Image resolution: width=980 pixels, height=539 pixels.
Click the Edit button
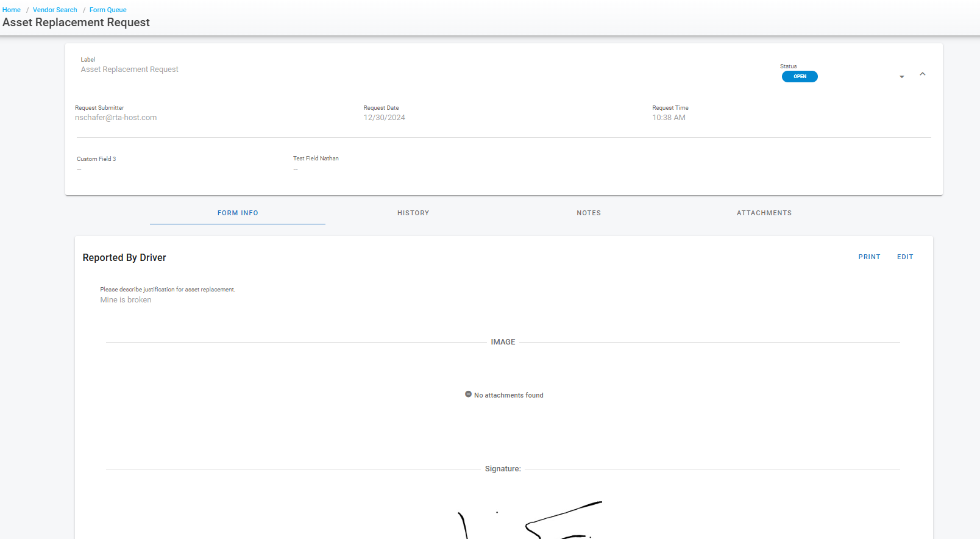click(x=905, y=257)
